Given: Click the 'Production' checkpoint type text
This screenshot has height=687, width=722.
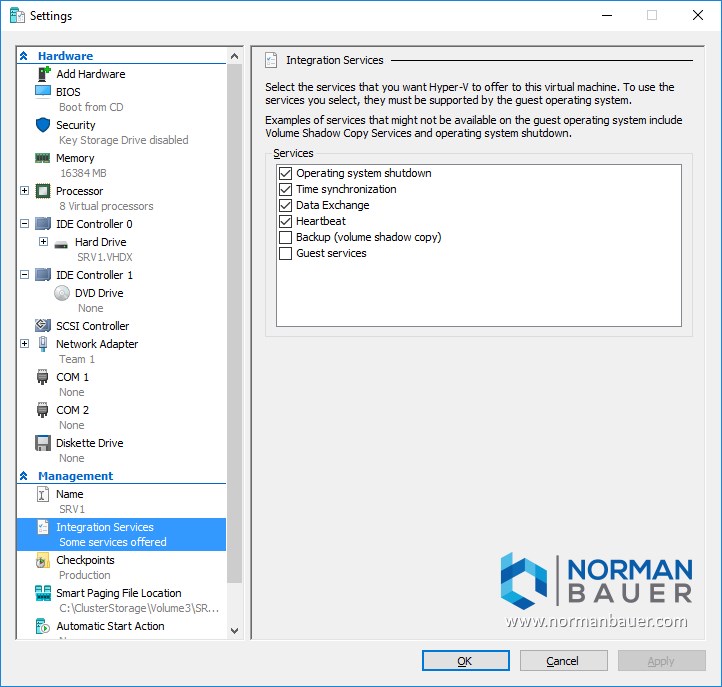Looking at the screenshot, I should (x=85, y=575).
